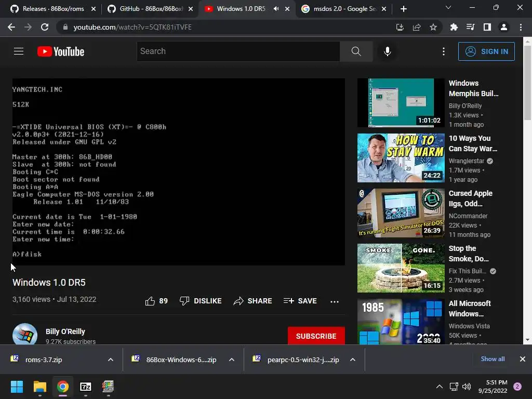Subscribe to Billy O'Reilly channel
This screenshot has height=399, width=532.
click(316, 336)
